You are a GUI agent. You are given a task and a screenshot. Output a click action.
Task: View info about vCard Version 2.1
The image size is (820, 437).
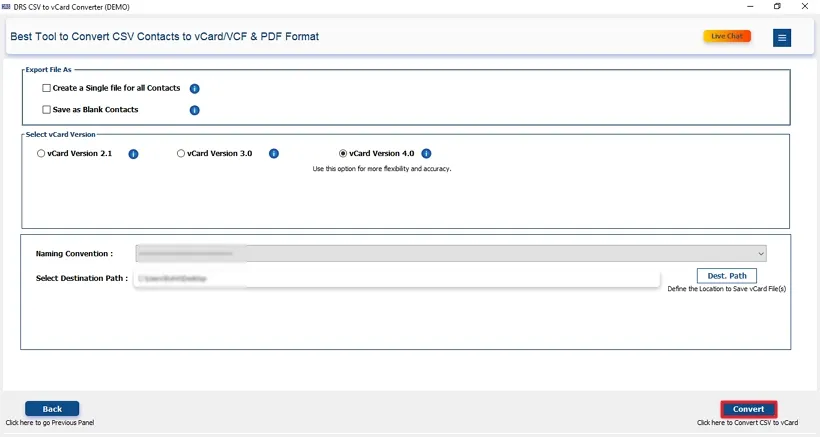[x=133, y=154]
